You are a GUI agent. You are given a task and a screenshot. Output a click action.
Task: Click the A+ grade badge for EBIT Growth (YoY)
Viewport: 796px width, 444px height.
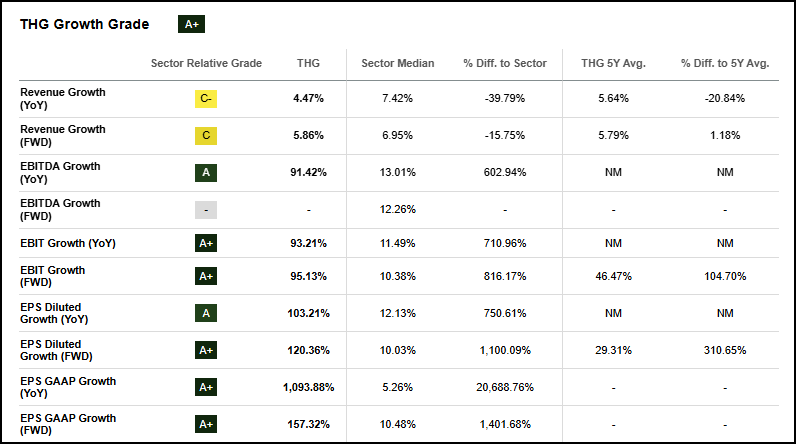pyautogui.click(x=206, y=246)
